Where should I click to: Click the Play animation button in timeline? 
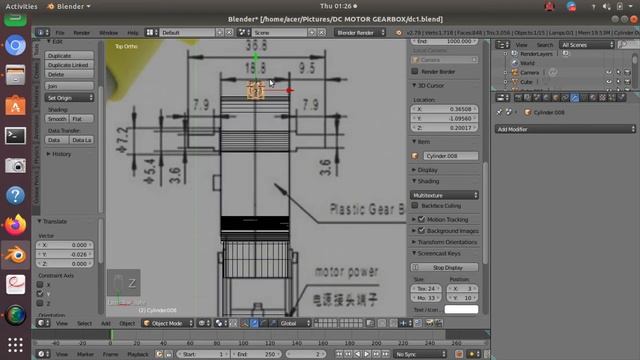(367, 354)
